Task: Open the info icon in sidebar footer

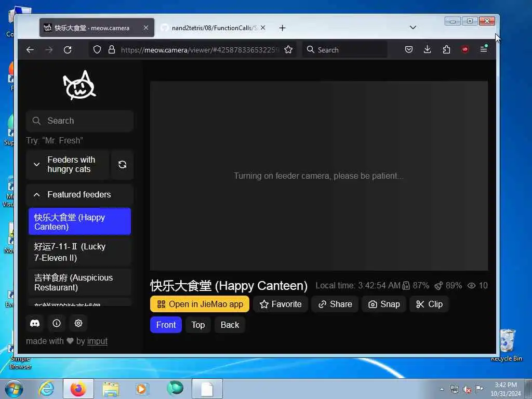Action: [57, 323]
